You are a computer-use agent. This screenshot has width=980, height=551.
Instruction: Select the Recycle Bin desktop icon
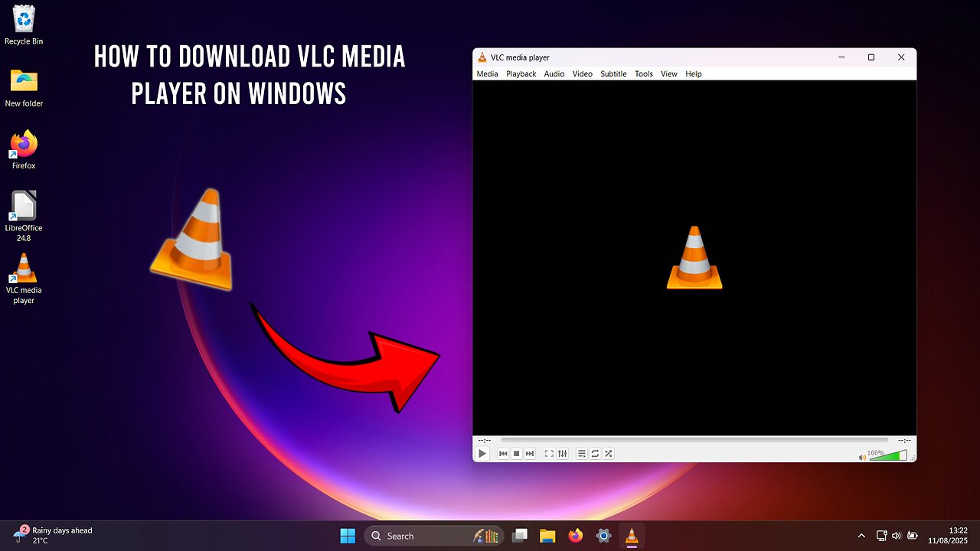click(24, 25)
